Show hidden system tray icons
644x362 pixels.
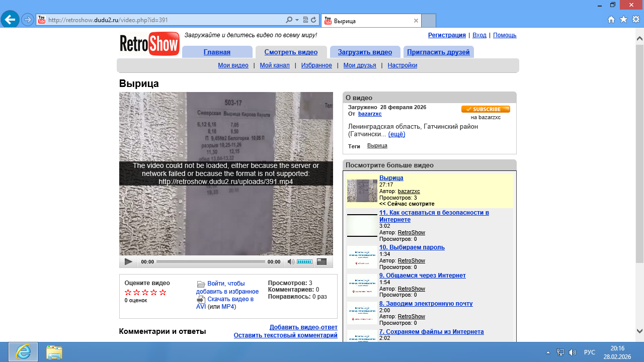coord(548,352)
